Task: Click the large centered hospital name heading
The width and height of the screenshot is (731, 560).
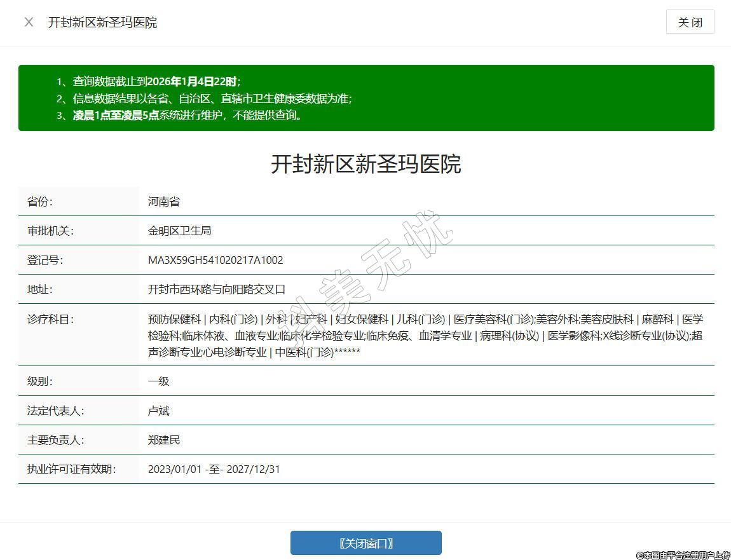Action: (x=365, y=164)
